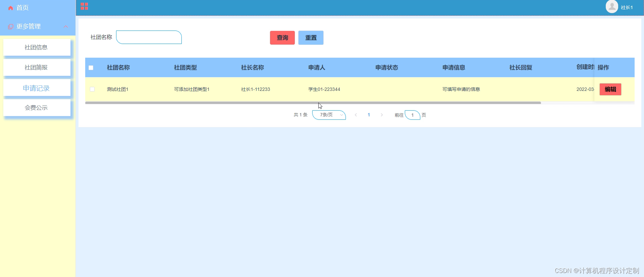Viewport: 644px width, 277px height.
Task: Open the 社团信息 menu item
Action: (37, 47)
